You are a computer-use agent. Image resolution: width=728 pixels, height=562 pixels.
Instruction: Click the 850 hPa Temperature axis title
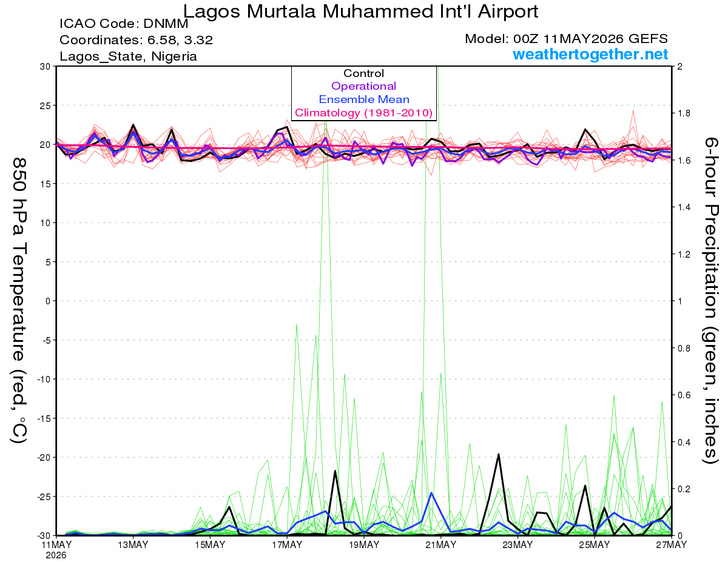click(19, 300)
